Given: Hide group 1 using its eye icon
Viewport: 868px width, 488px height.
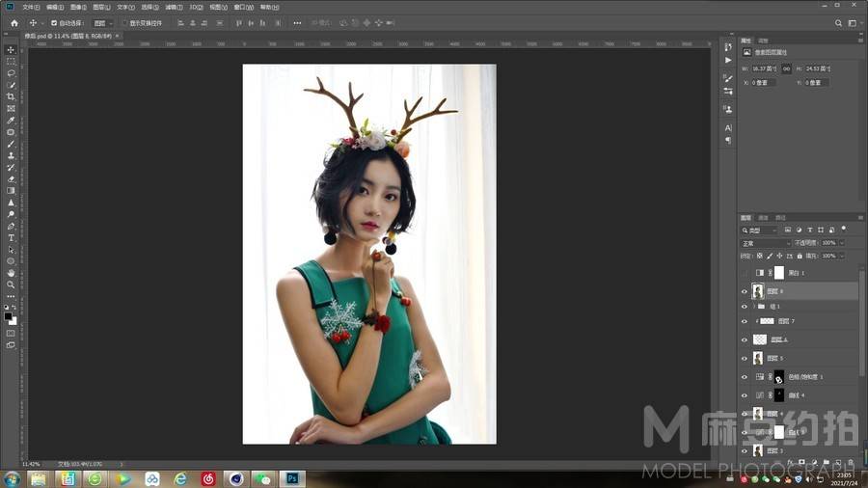Looking at the screenshot, I should click(x=745, y=307).
